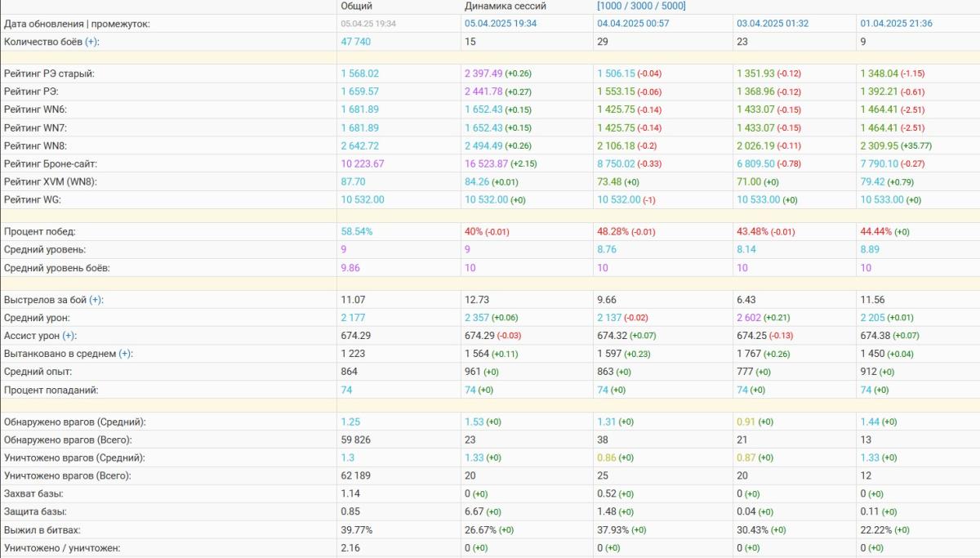
Task: Click Броне-сайт value 7 790.10
Action: (x=879, y=163)
